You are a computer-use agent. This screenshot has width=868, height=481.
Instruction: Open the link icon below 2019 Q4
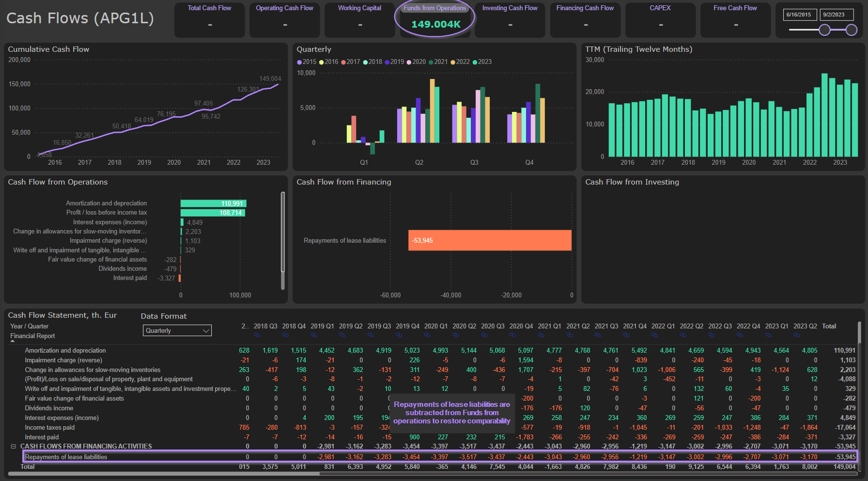pyautogui.click(x=399, y=335)
